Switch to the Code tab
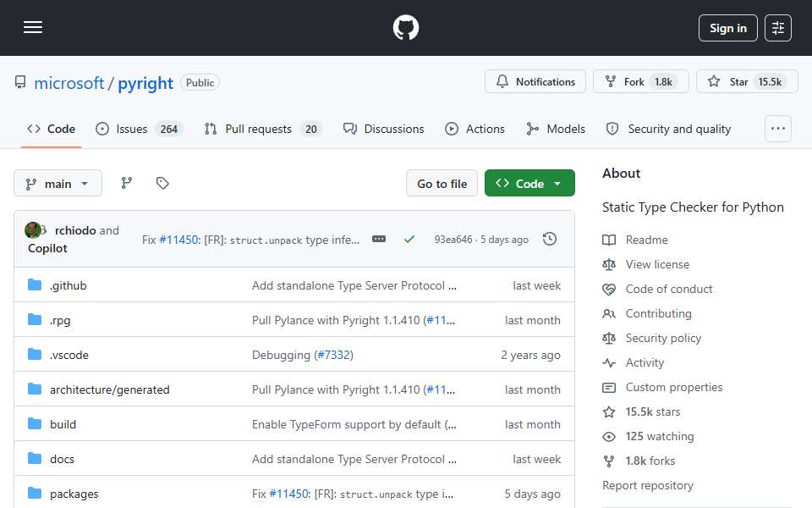Screen dimensions: 812x508 pyautogui.click(x=52, y=129)
